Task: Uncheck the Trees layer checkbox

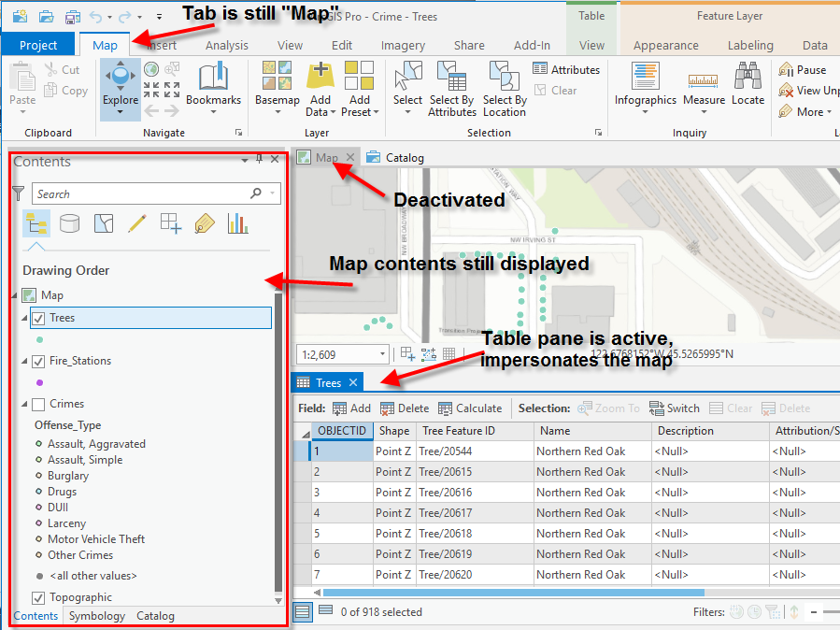Action: click(x=38, y=318)
